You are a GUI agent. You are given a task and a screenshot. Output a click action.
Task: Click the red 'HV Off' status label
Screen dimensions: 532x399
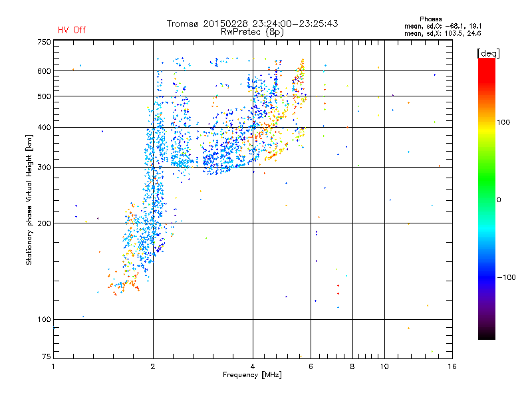click(x=72, y=30)
